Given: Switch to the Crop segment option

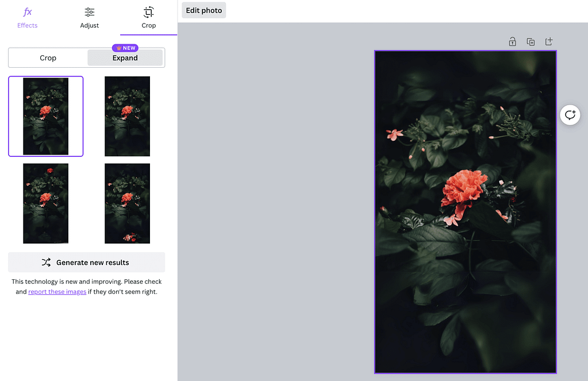Looking at the screenshot, I should tap(48, 58).
